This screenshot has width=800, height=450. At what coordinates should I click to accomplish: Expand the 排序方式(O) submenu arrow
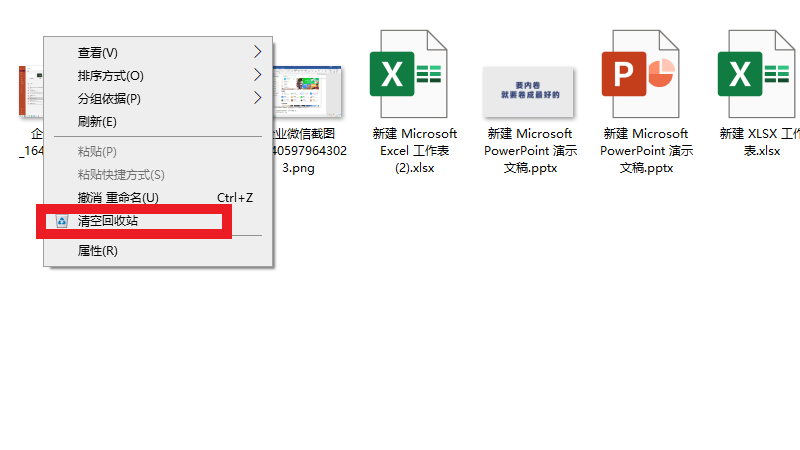[257, 75]
